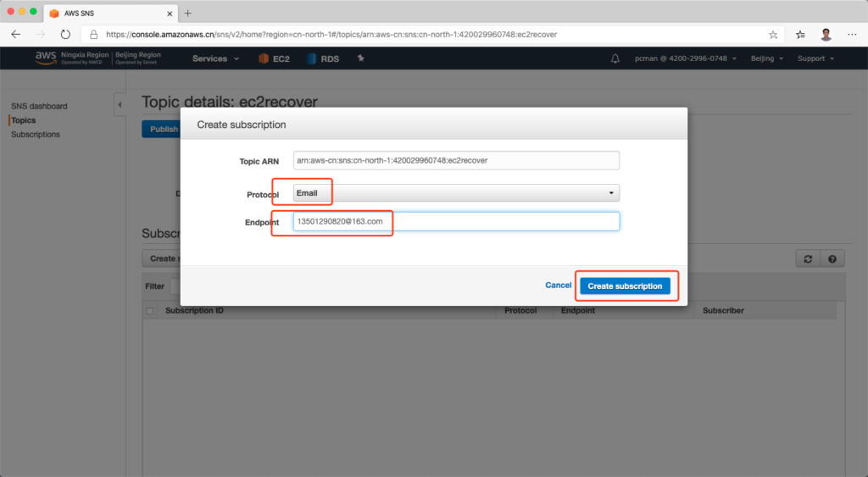This screenshot has height=477, width=868.
Task: Cancel the Create subscription dialog
Action: [x=558, y=286]
